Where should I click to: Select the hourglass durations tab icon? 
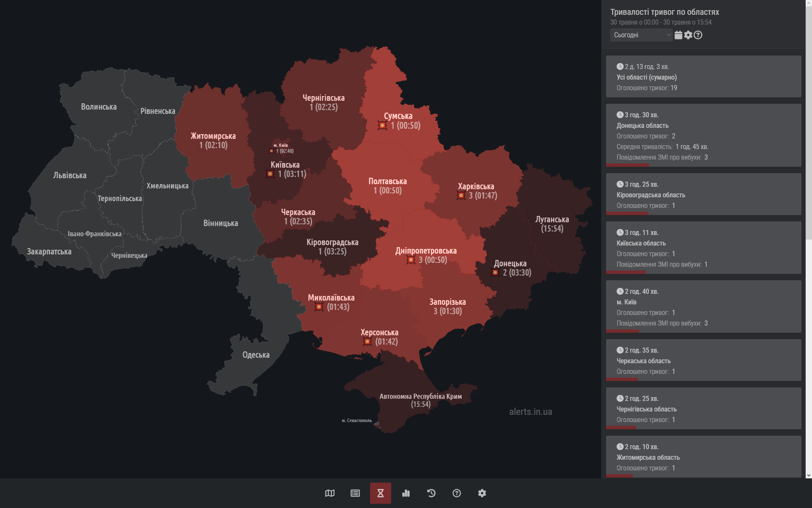coord(381,493)
